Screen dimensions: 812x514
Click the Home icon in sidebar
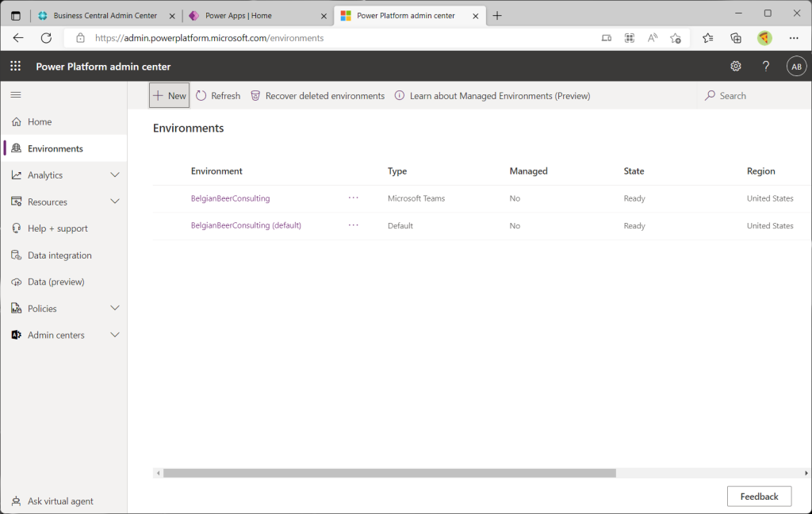(17, 122)
